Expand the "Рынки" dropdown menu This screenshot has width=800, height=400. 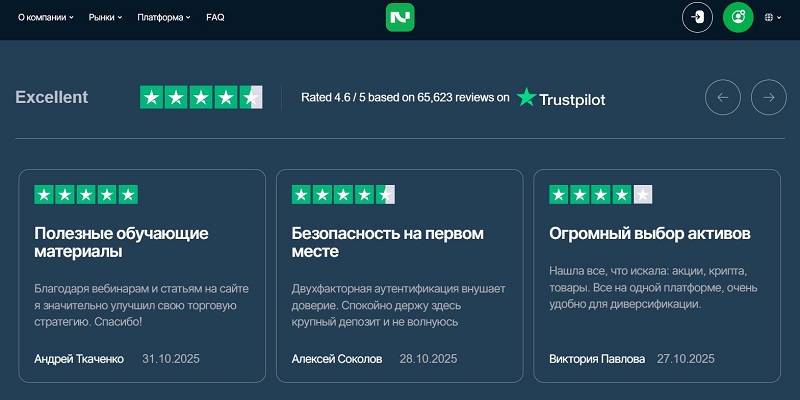(105, 18)
